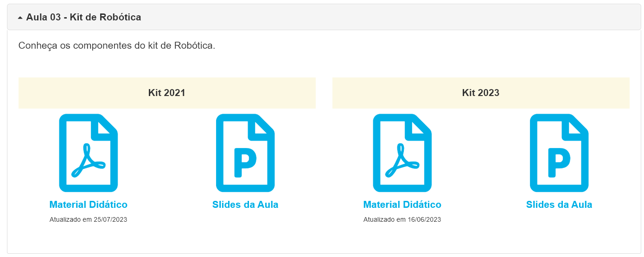The image size is (644, 257).
Task: Select the Kit 2023 heading banner
Action: [x=481, y=93]
